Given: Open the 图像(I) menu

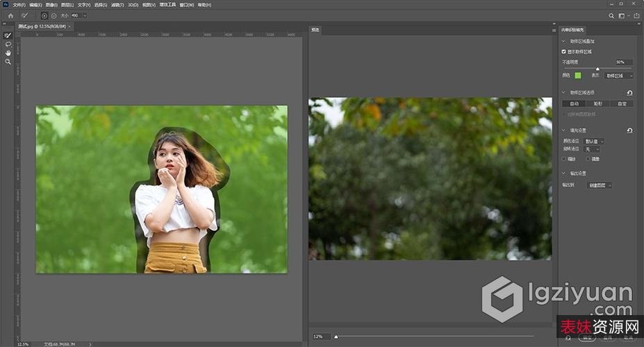Looking at the screenshot, I should (x=51, y=5).
